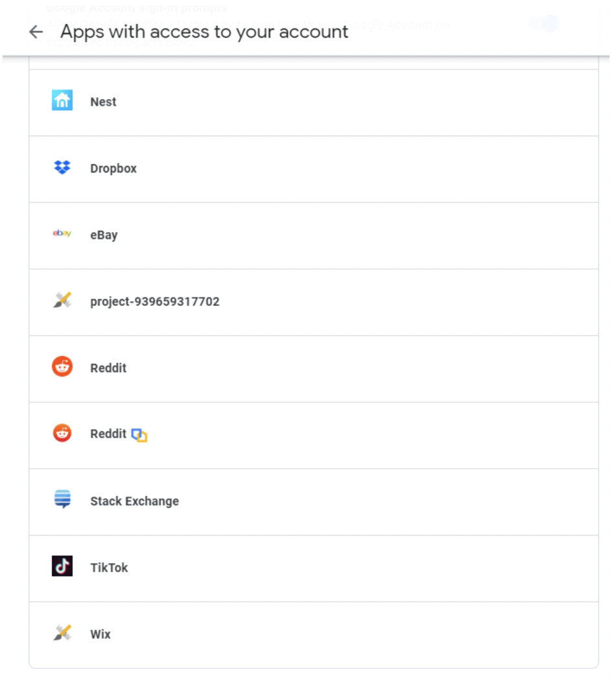This screenshot has width=616, height=682.
Task: Open the Nest app entry
Action: (x=259, y=101)
